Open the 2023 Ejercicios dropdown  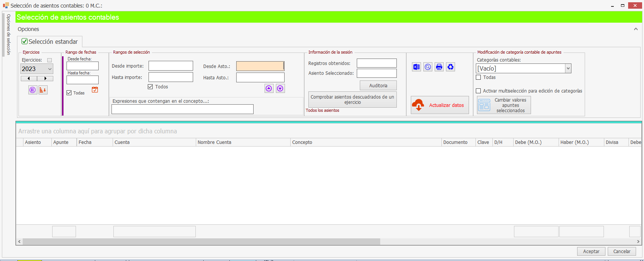click(x=50, y=69)
